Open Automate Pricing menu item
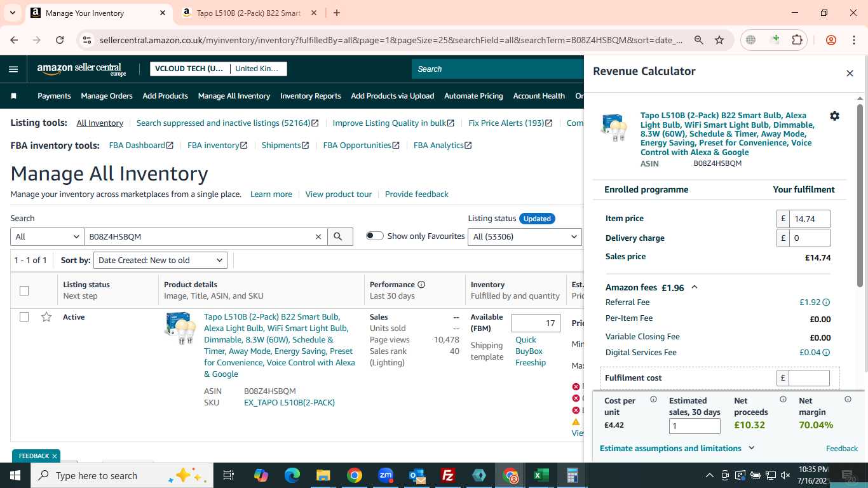 [x=473, y=96]
